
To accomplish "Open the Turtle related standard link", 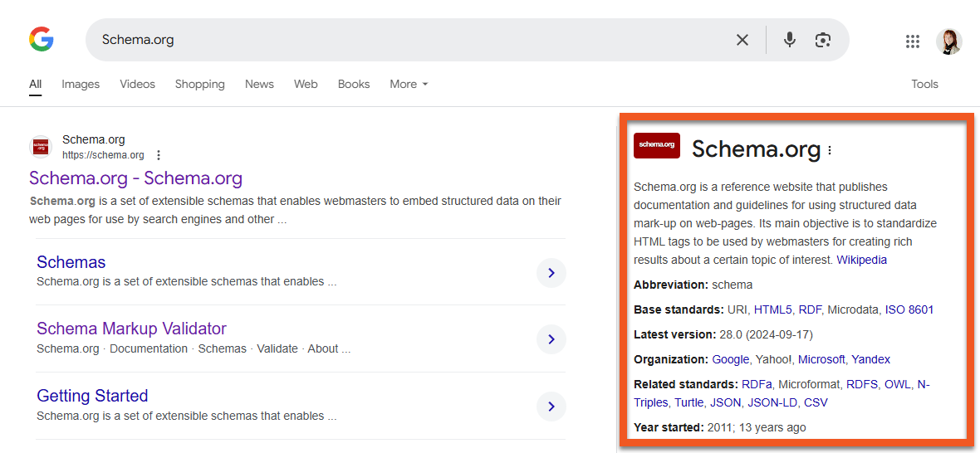I will [688, 403].
